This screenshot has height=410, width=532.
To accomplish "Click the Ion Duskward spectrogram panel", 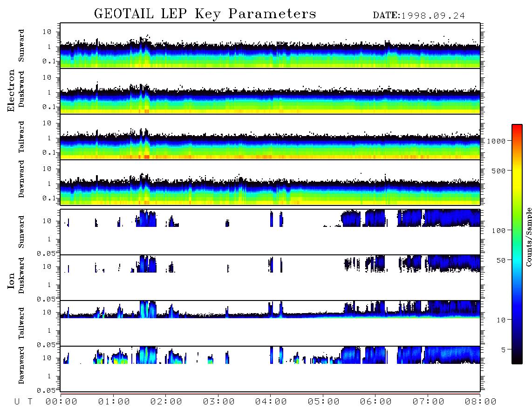I will coord(270,278).
